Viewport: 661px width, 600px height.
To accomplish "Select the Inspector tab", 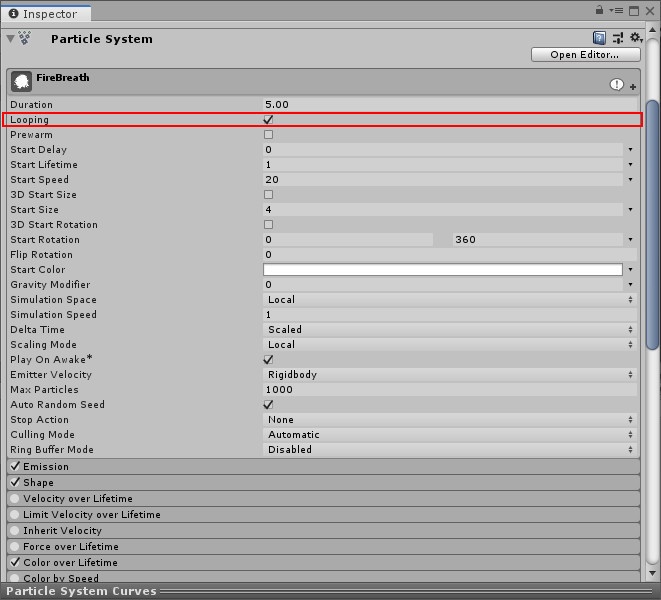I will click(46, 13).
